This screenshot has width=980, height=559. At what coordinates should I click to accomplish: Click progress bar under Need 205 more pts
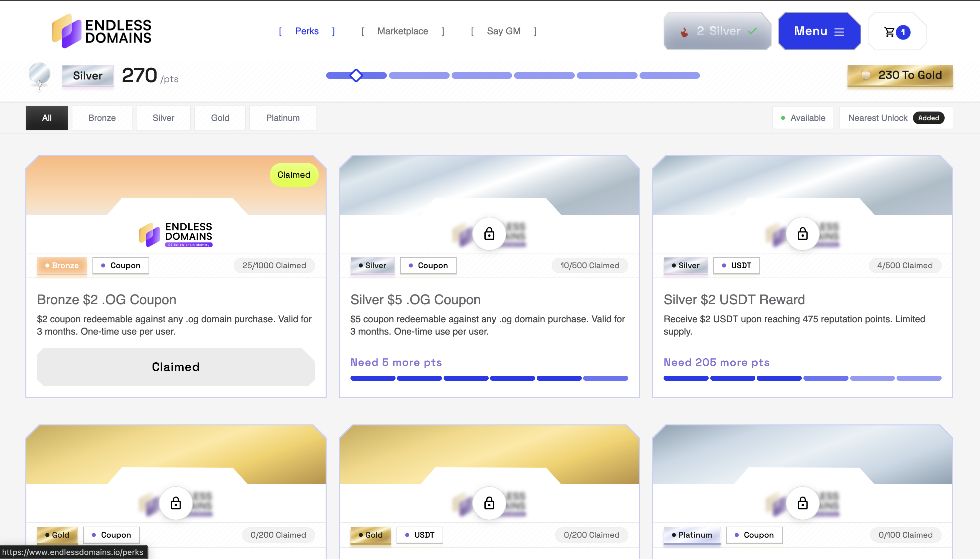coord(802,378)
